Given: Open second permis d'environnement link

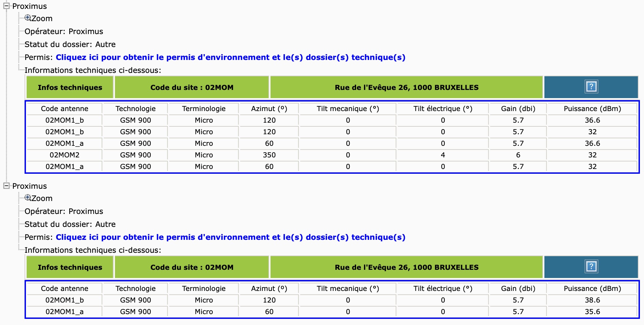Looking at the screenshot, I should coord(231,237).
